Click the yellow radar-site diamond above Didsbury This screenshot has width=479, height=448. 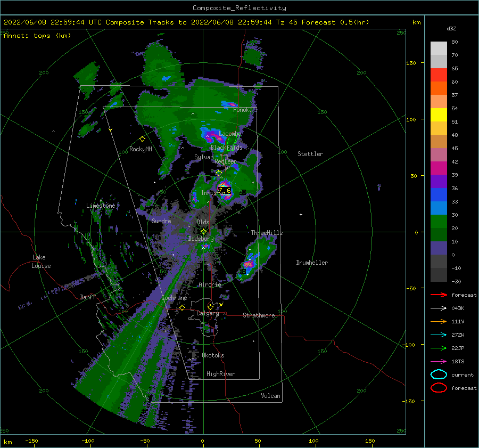tap(203, 232)
